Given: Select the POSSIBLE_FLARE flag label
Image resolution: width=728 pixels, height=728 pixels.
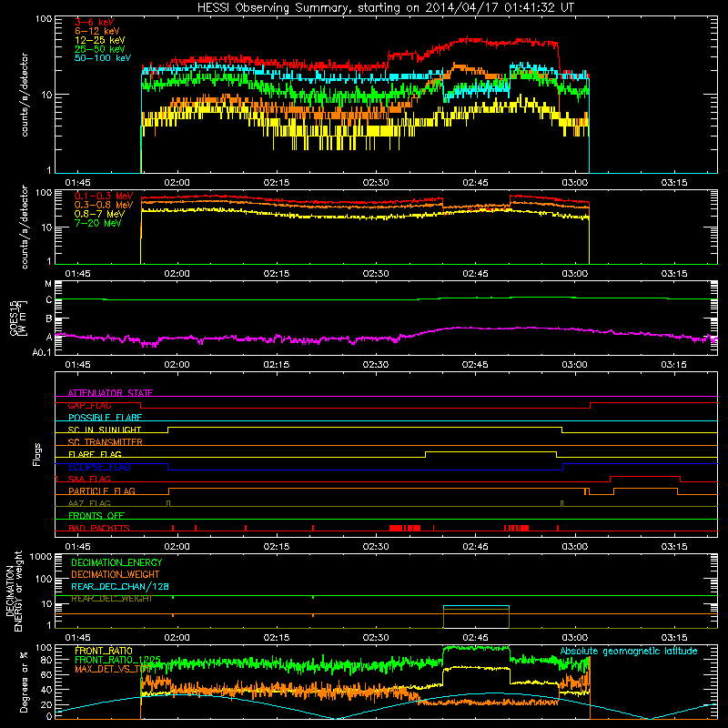Looking at the screenshot, I should pyautogui.click(x=105, y=418).
